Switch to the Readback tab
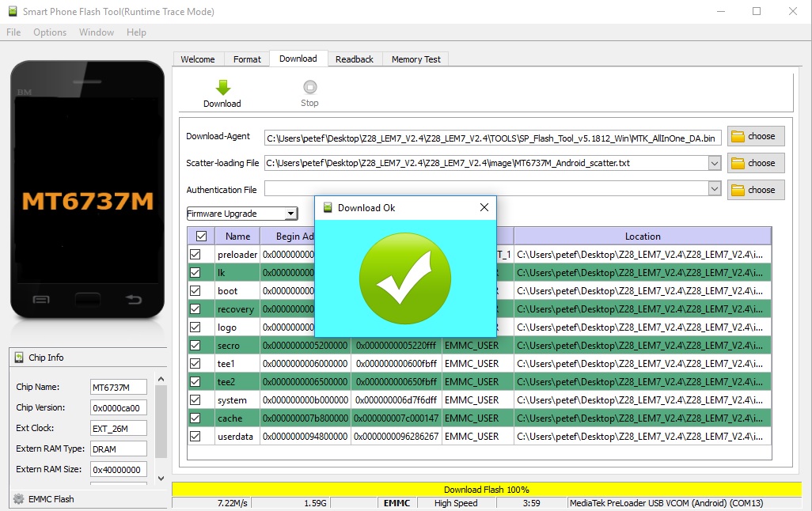The height and width of the screenshot is (511, 812). pos(354,59)
